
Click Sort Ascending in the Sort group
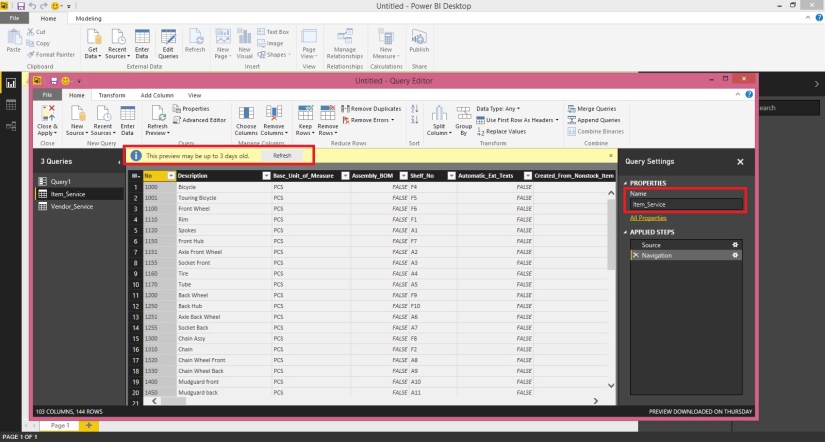click(414, 109)
